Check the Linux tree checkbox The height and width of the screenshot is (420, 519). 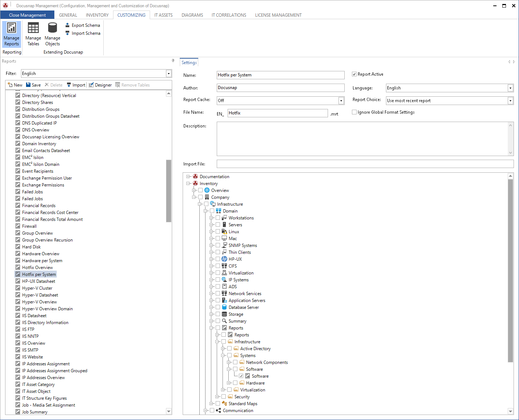[x=218, y=231]
